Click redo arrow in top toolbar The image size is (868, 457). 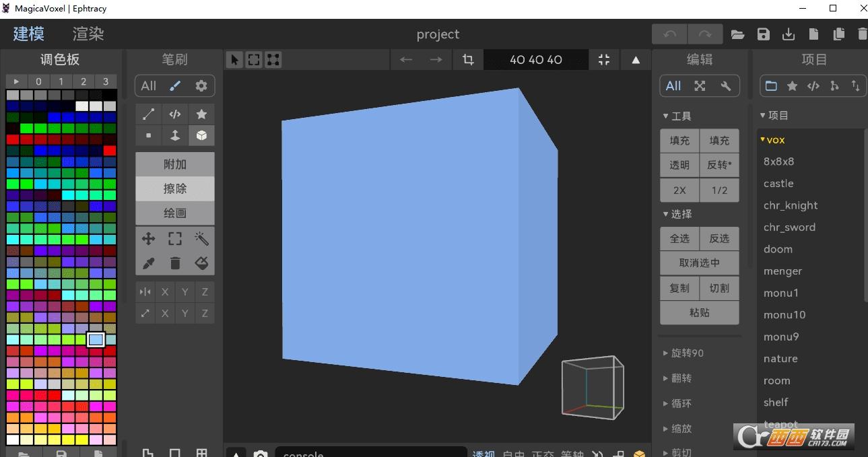point(705,34)
